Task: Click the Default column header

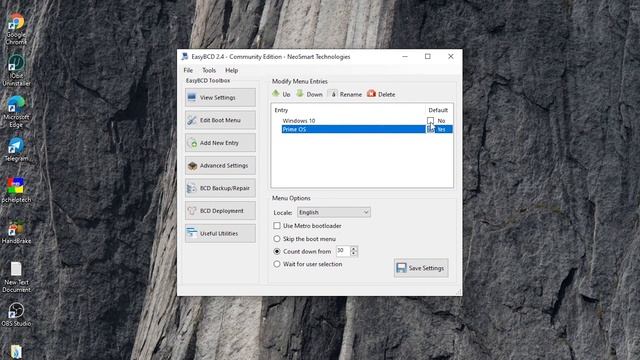Action: coord(438,110)
